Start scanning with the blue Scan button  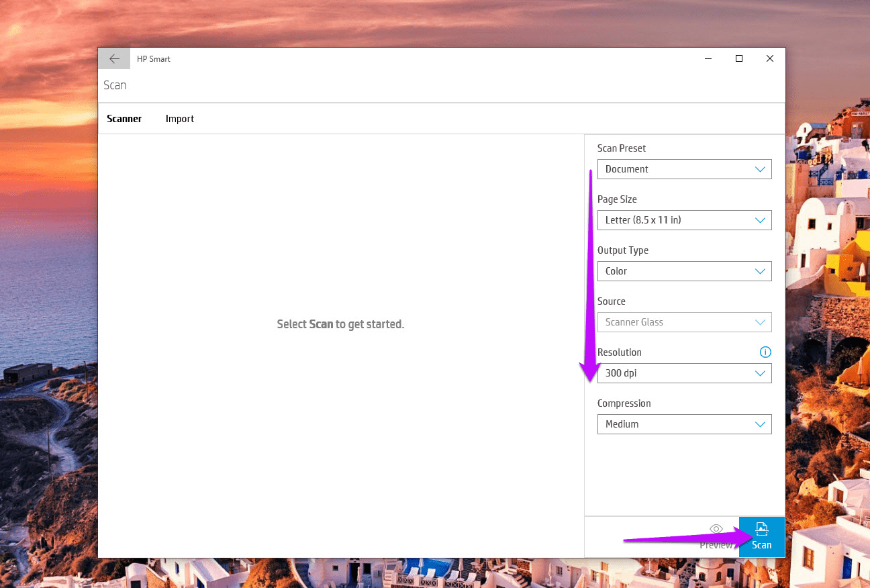point(761,536)
